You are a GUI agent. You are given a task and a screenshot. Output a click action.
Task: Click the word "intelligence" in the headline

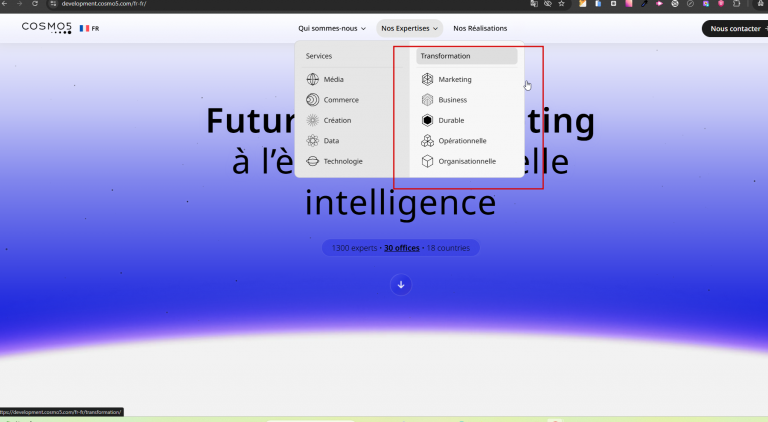coord(401,203)
